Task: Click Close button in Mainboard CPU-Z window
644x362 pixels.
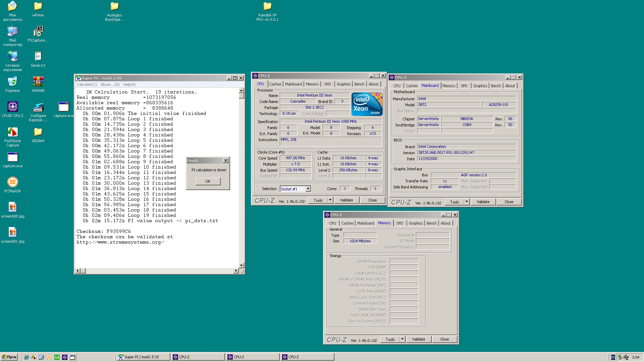Action: (509, 202)
